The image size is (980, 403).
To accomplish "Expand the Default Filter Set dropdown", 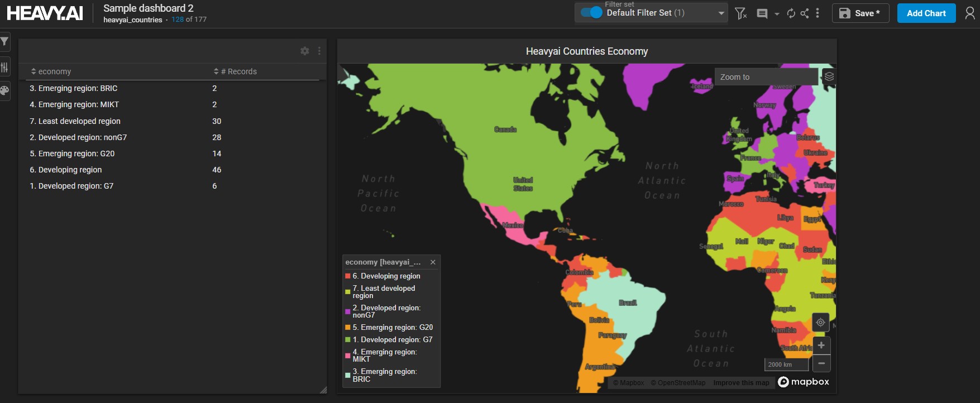I will tap(721, 13).
